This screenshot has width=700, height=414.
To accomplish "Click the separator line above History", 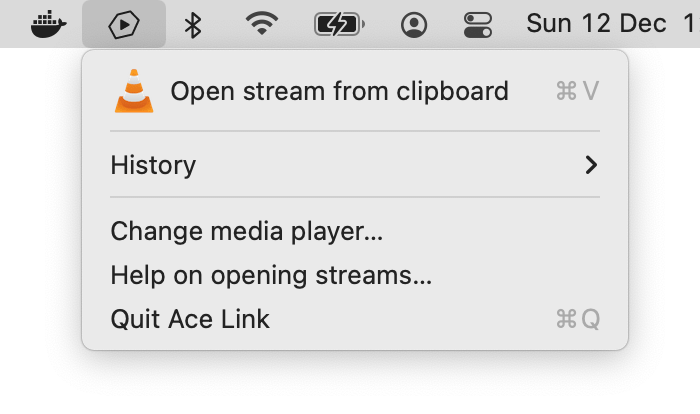I will pos(355,131).
